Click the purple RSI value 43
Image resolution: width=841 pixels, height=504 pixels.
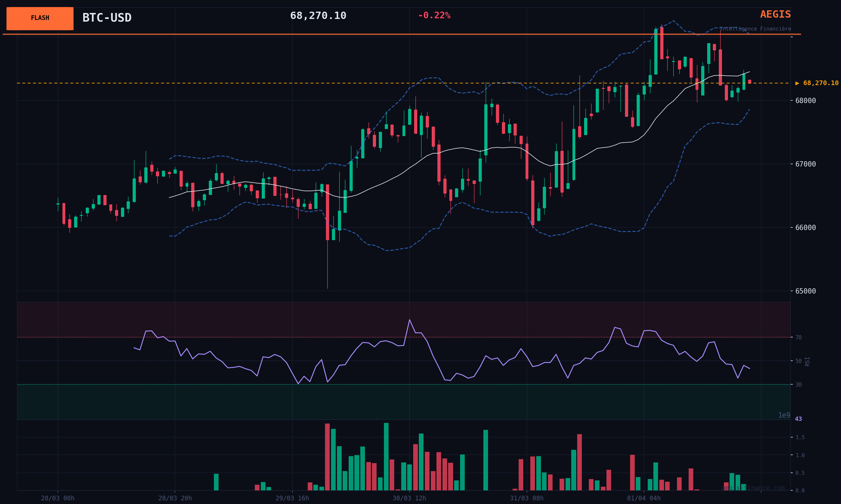pos(798,419)
